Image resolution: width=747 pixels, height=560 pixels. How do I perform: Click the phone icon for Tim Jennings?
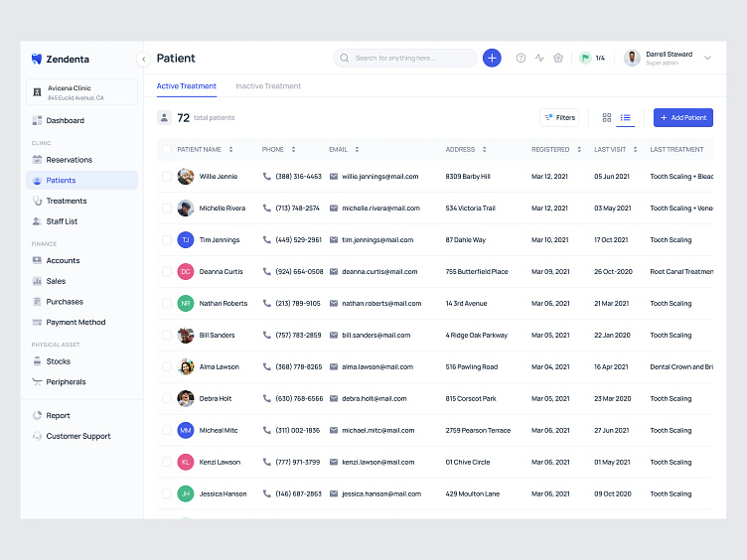pyautogui.click(x=267, y=240)
